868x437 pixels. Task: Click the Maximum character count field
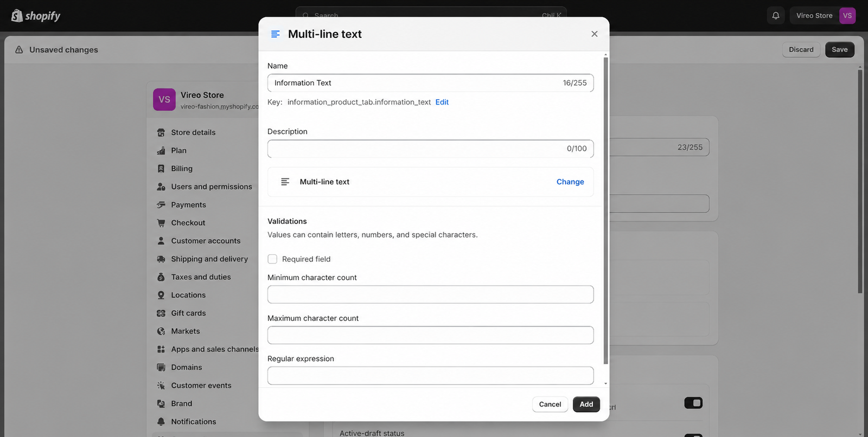431,335
